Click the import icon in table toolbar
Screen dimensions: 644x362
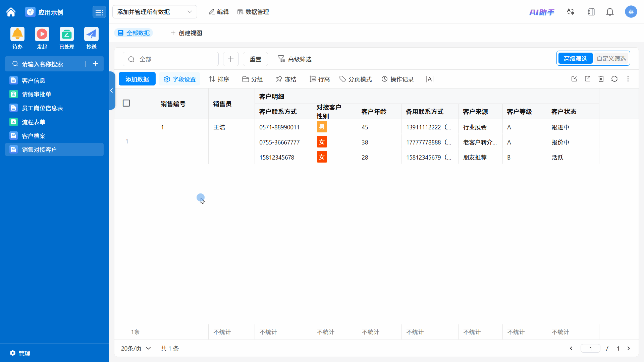pyautogui.click(x=574, y=79)
